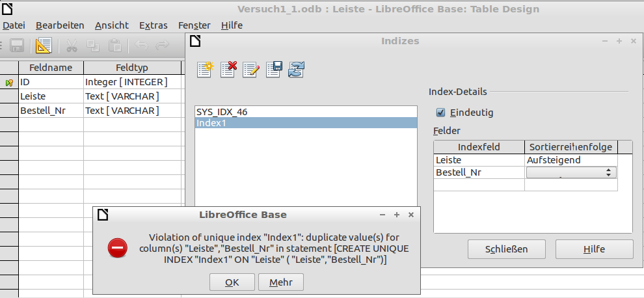Click the Schließen button
644x298 pixels.
(x=506, y=249)
